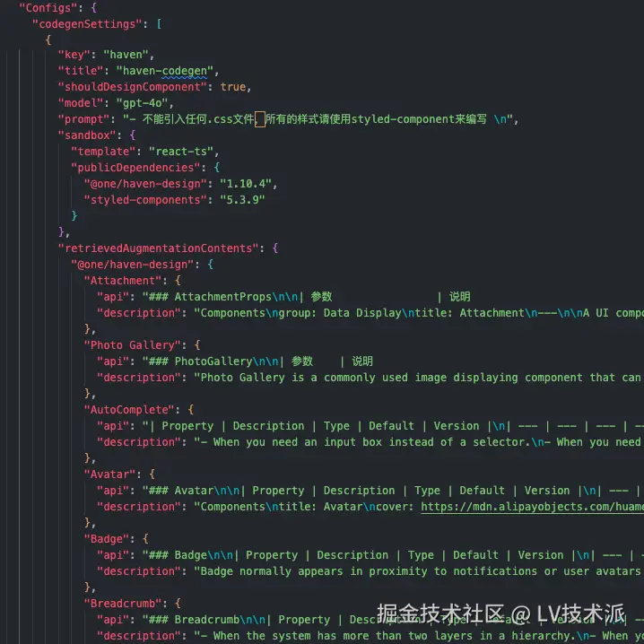
Task: Click the "template" property name
Action: (103, 152)
